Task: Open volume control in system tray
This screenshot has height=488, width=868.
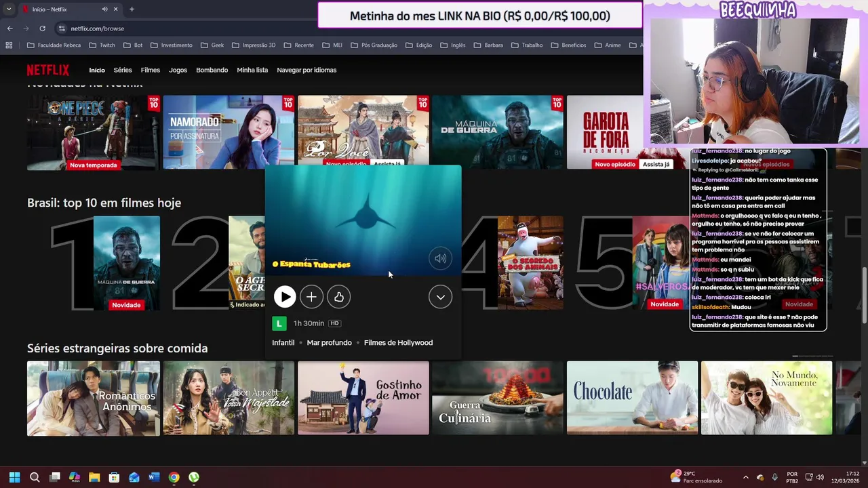Action: (820, 477)
